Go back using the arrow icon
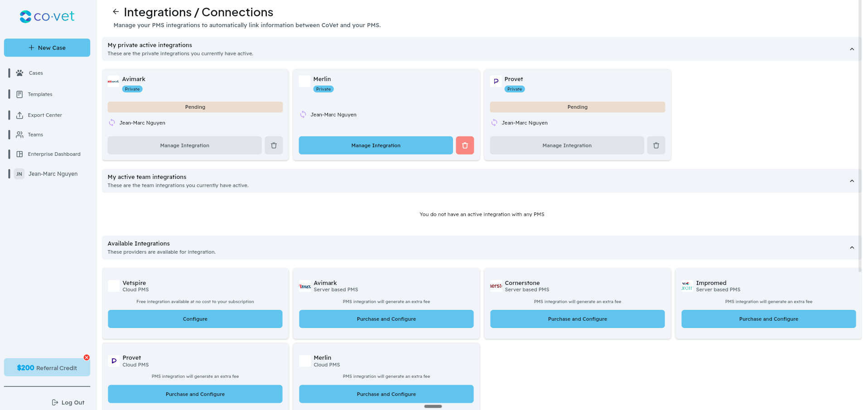Screen dimensions: 868x410 coord(116,12)
